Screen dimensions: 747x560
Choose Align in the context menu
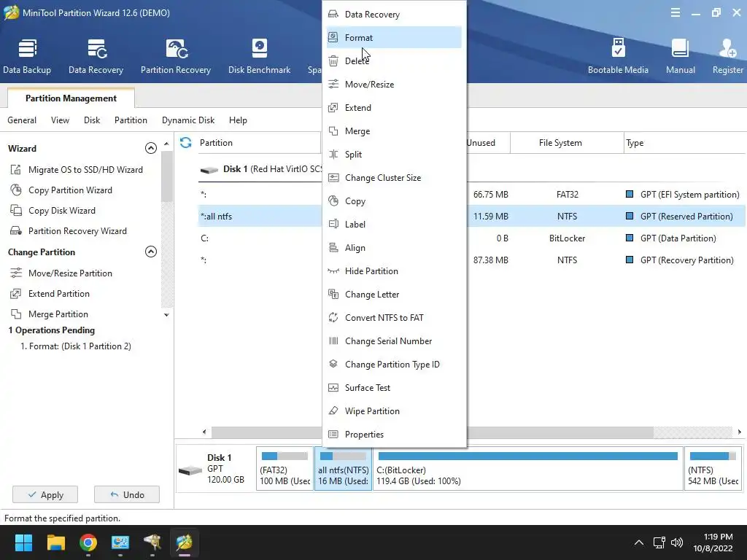coord(394,248)
